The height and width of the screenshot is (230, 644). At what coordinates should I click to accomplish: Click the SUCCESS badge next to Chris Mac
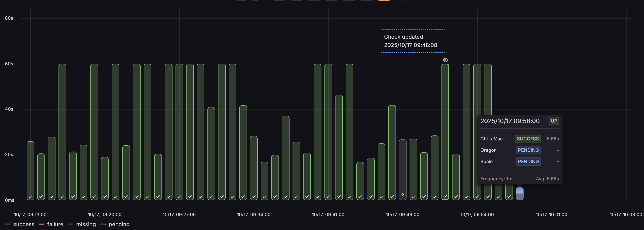[528, 139]
